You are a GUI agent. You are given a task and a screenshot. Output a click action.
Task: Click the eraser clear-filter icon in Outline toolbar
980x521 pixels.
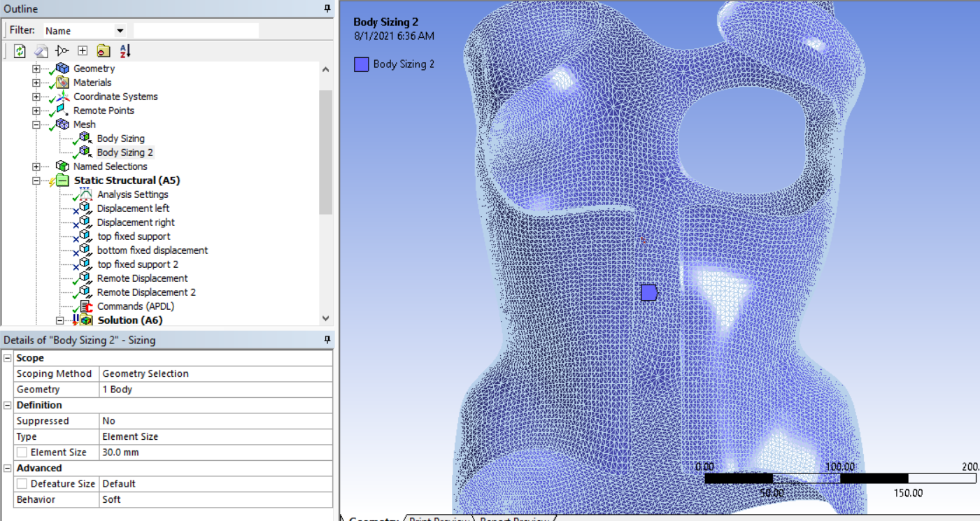(x=41, y=51)
